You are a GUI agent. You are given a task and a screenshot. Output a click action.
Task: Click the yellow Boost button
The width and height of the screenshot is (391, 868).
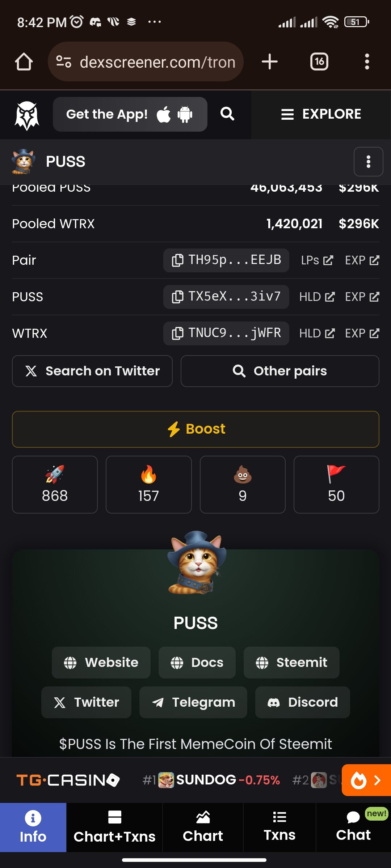click(195, 429)
